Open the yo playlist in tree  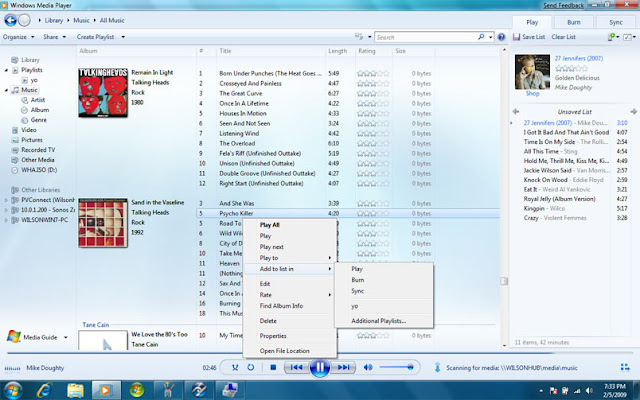34,80
